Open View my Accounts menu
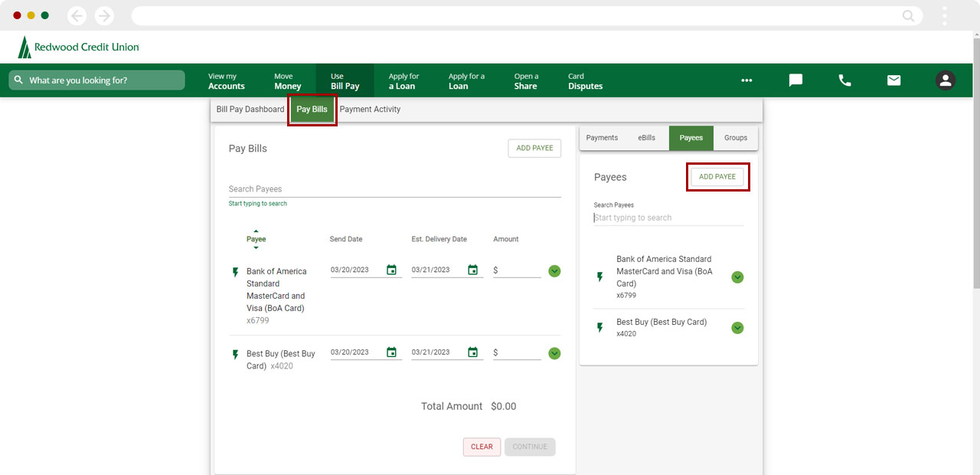Image resolution: width=980 pixels, height=475 pixels. pos(226,81)
